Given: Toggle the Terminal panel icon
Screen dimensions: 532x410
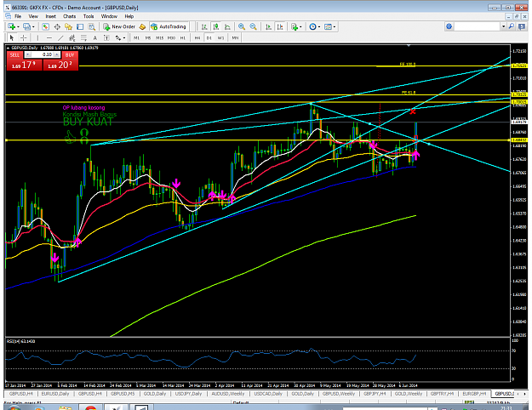Looking at the screenshot, I should point(80,26).
